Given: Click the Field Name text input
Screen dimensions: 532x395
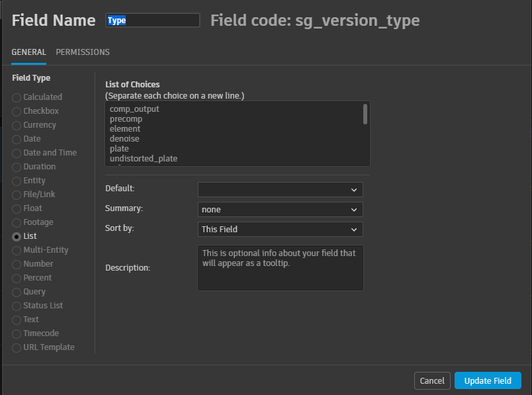Looking at the screenshot, I should pos(153,21).
